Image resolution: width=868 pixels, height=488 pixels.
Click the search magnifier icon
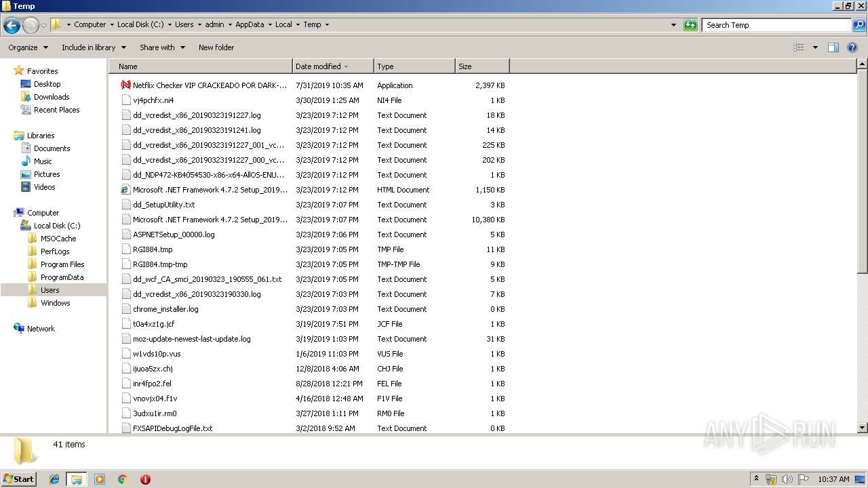point(859,25)
